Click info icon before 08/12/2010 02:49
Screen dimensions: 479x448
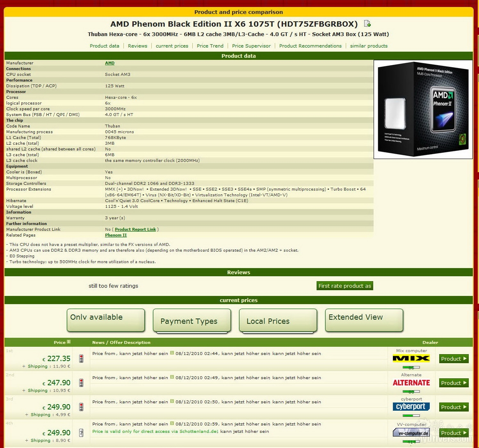pyautogui.click(x=172, y=377)
